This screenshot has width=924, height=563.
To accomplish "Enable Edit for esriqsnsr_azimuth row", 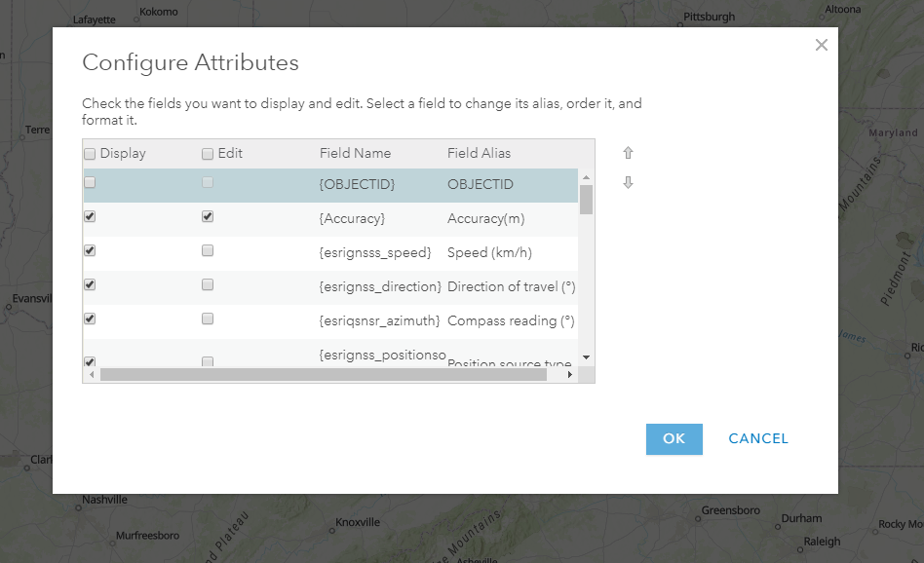I will (x=208, y=319).
